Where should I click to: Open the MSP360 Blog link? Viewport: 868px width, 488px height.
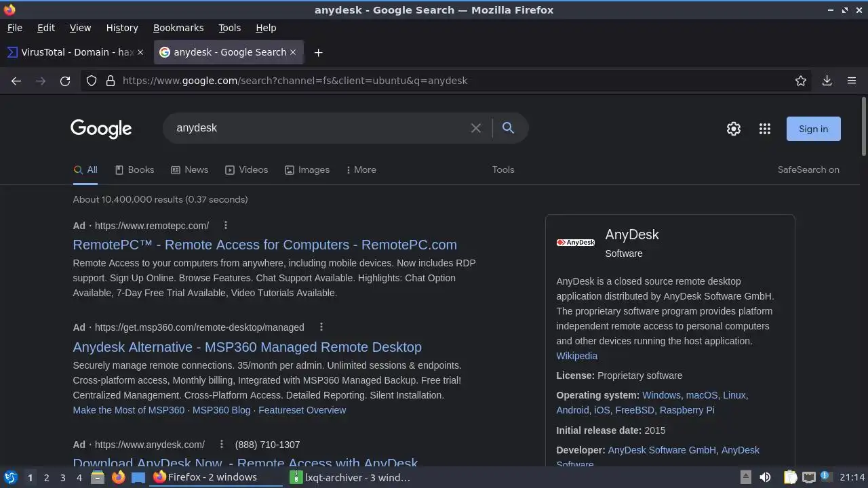click(221, 410)
